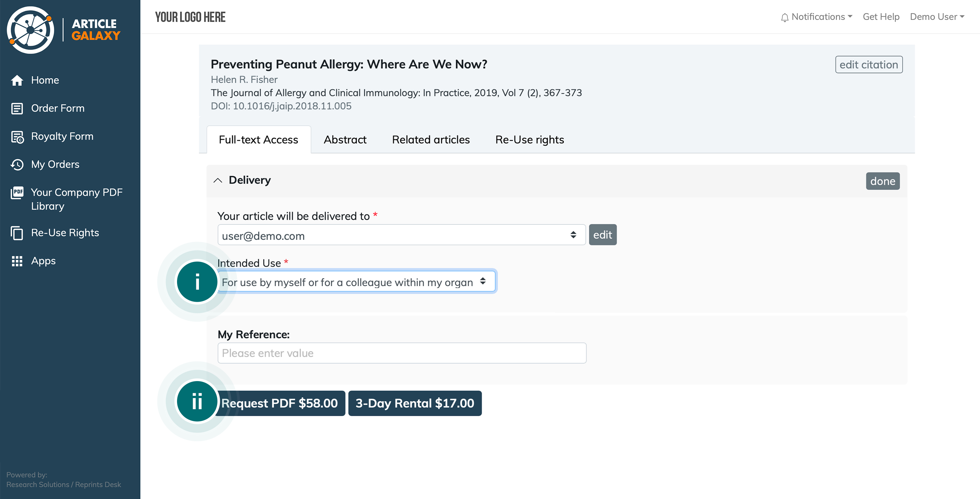Open the Demo User menu

[937, 17]
